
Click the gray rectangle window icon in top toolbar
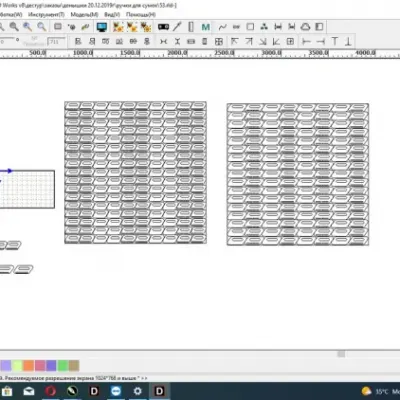pos(58,27)
